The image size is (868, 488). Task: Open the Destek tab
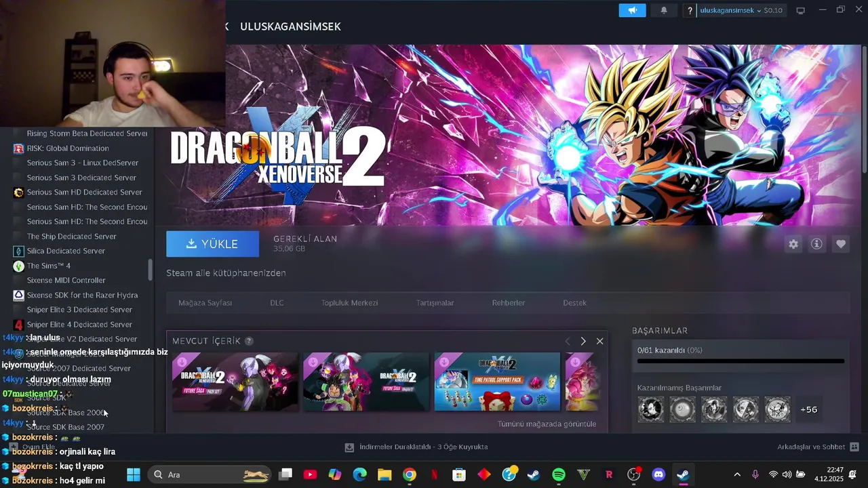[574, 303]
